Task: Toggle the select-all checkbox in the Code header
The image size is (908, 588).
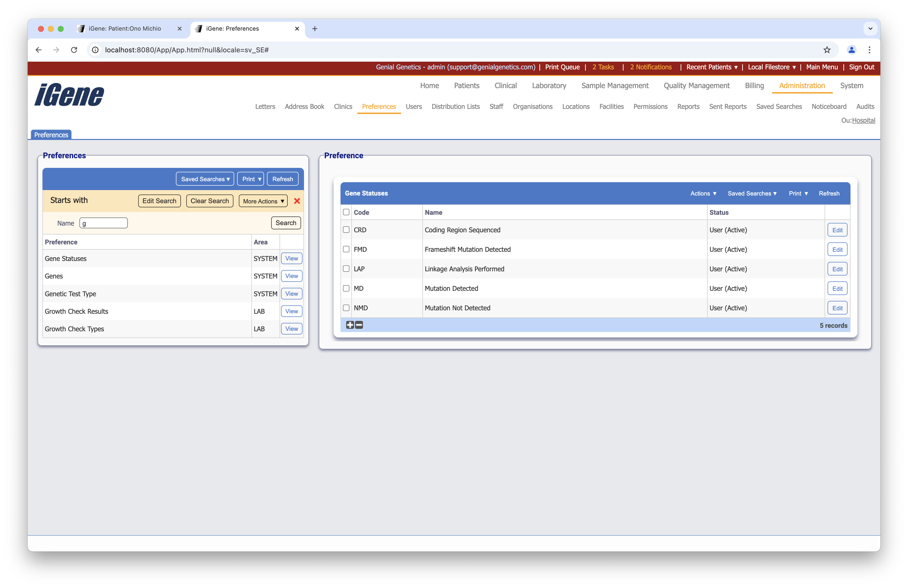Action: [346, 212]
